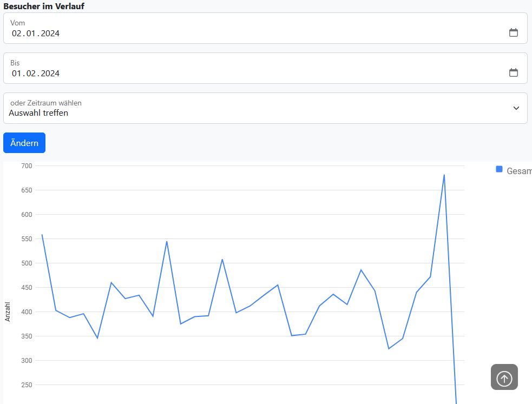Viewport: 532px width, 404px height.
Task: Select day segment '02' in Vom date
Action: [x=17, y=34]
